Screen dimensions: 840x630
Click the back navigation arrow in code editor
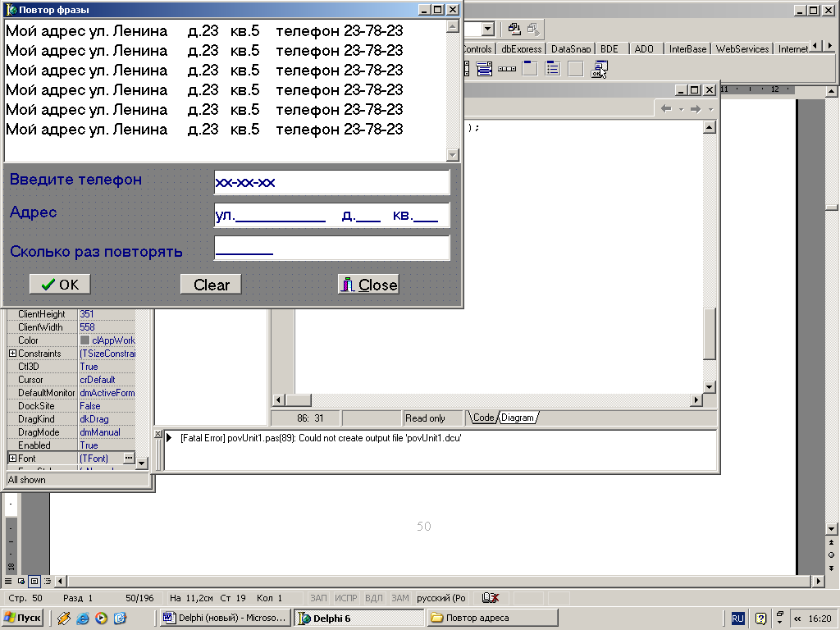[x=666, y=109]
